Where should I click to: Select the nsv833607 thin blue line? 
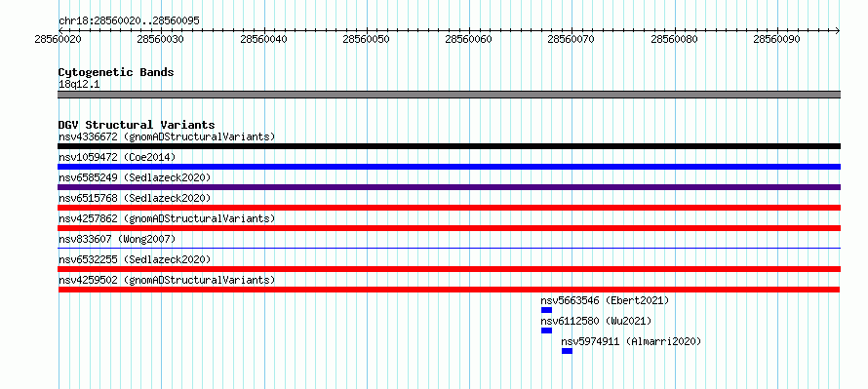click(449, 249)
